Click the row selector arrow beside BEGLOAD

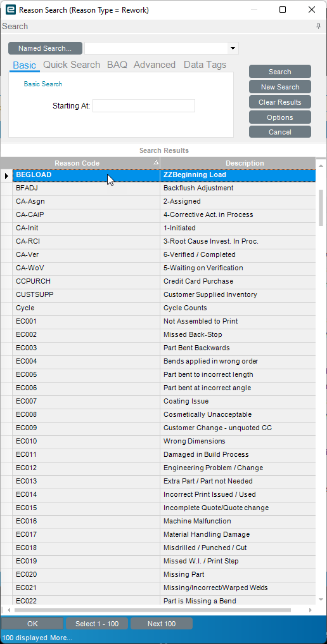click(6, 175)
